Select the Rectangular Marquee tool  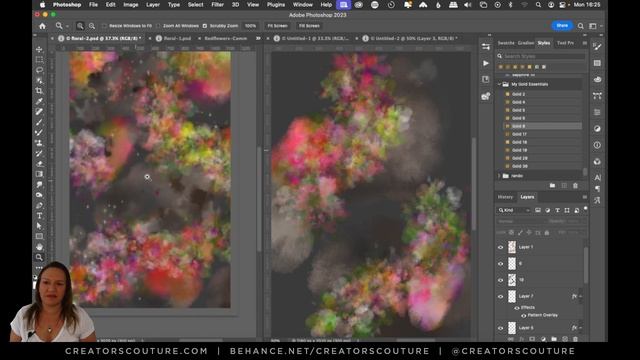39,60
